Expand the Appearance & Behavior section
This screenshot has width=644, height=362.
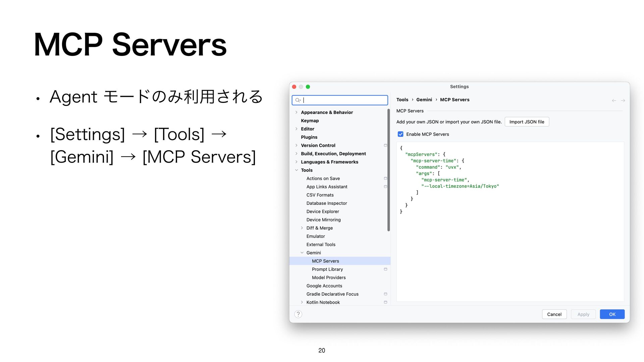tap(297, 112)
